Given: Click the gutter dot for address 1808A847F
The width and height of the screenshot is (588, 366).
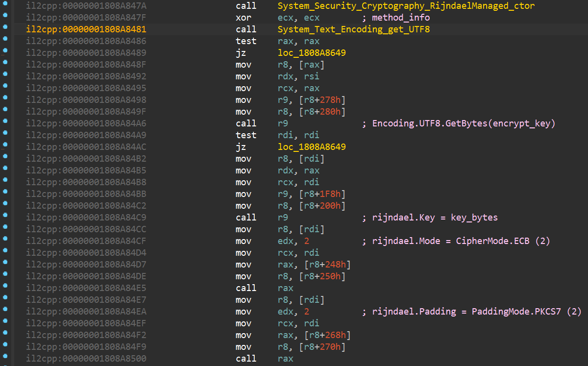Looking at the screenshot, I should [5, 15].
